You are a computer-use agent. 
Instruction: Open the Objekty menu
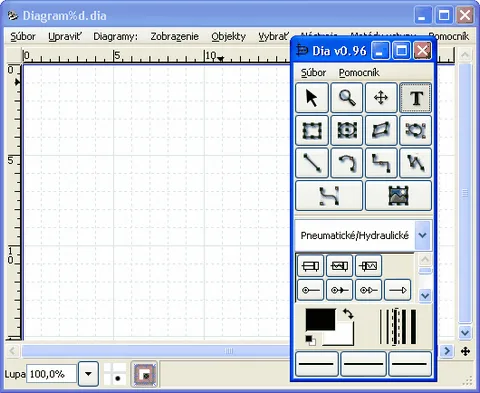[228, 36]
